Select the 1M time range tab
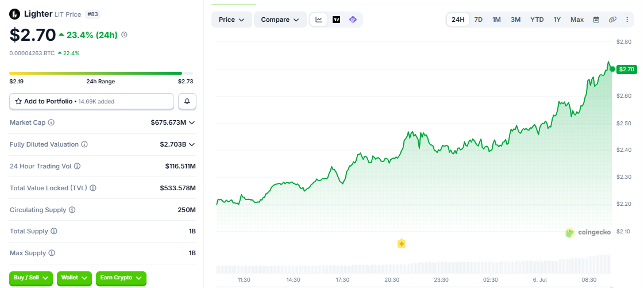This screenshot has height=288, width=644. pyautogui.click(x=496, y=20)
